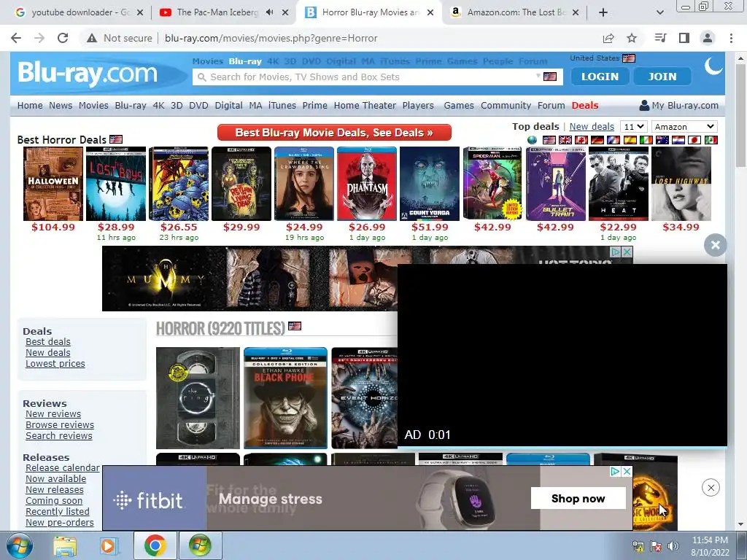Click the movie search input field
Screen dimensions: 747x560
tap(367, 77)
